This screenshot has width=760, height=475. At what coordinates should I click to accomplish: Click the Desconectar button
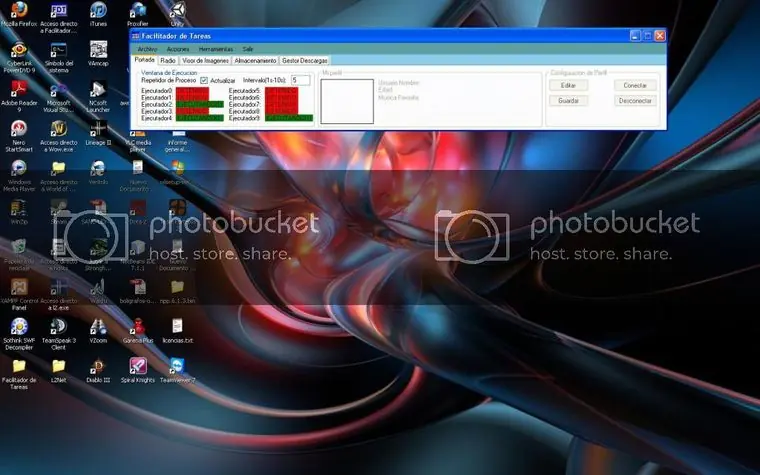635,101
